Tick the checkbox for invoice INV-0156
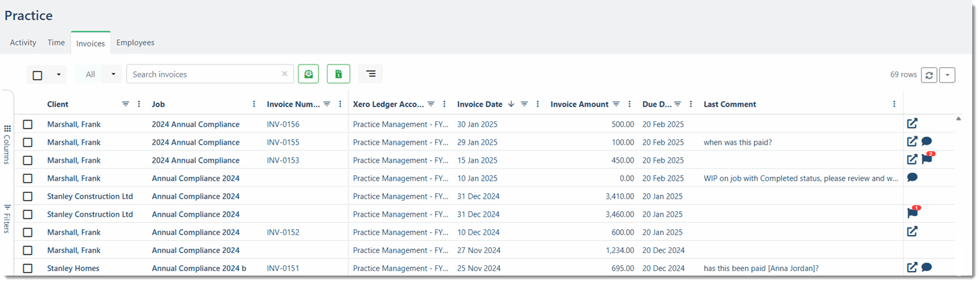The width and height of the screenshot is (980, 284). click(x=28, y=125)
